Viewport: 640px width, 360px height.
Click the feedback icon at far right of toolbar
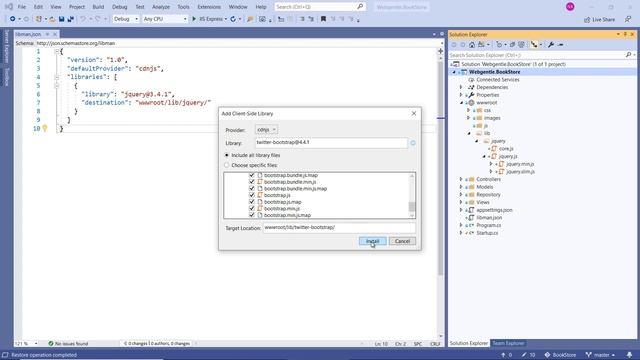(x=628, y=19)
